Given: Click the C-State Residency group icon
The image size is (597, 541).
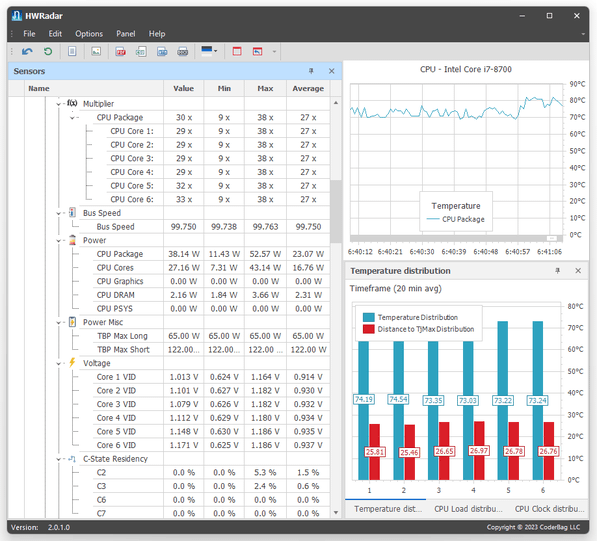Looking at the screenshot, I should tap(72, 459).
